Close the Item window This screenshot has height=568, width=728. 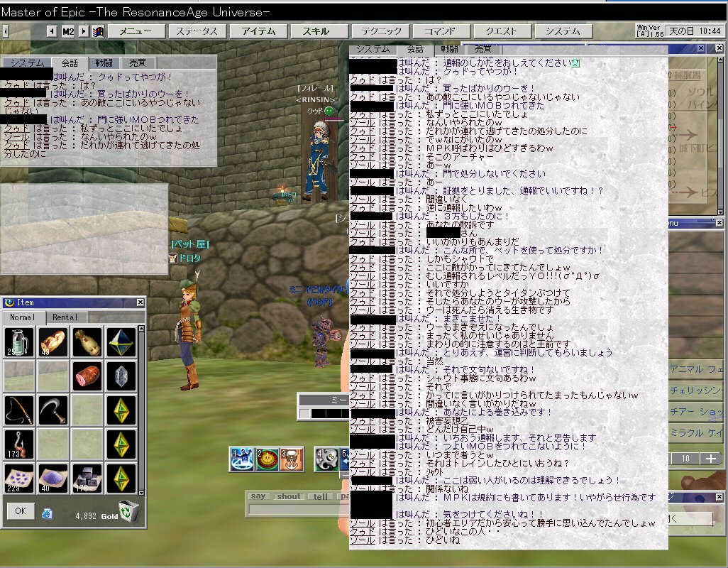tap(140, 302)
